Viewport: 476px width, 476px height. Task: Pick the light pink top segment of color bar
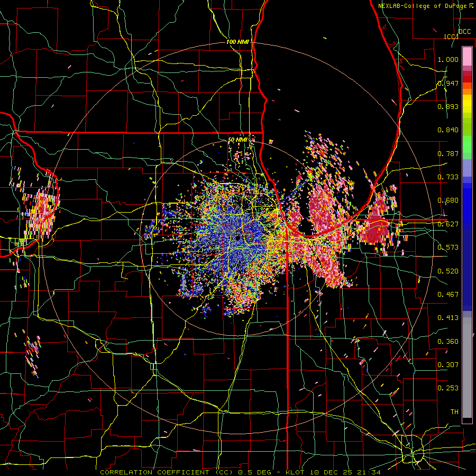467,56
